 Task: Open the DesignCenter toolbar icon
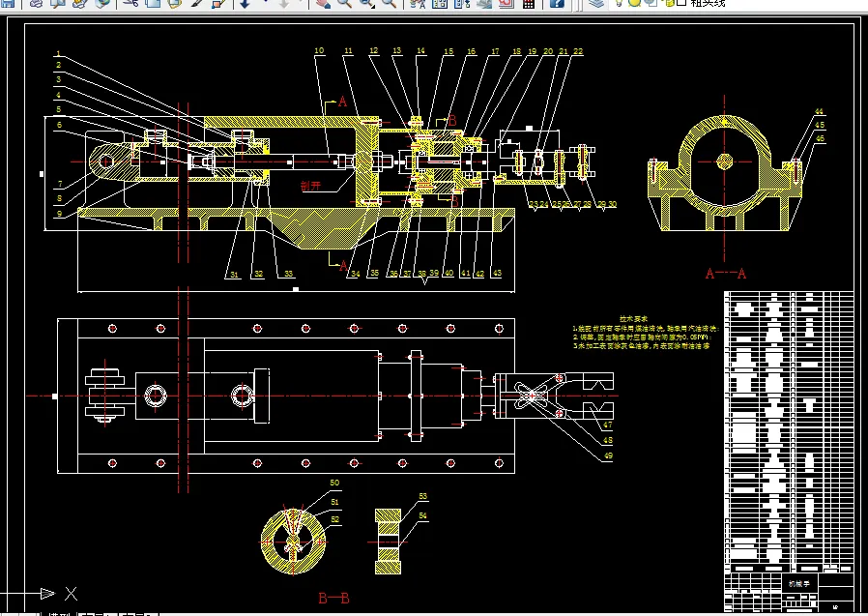tap(440, 3)
